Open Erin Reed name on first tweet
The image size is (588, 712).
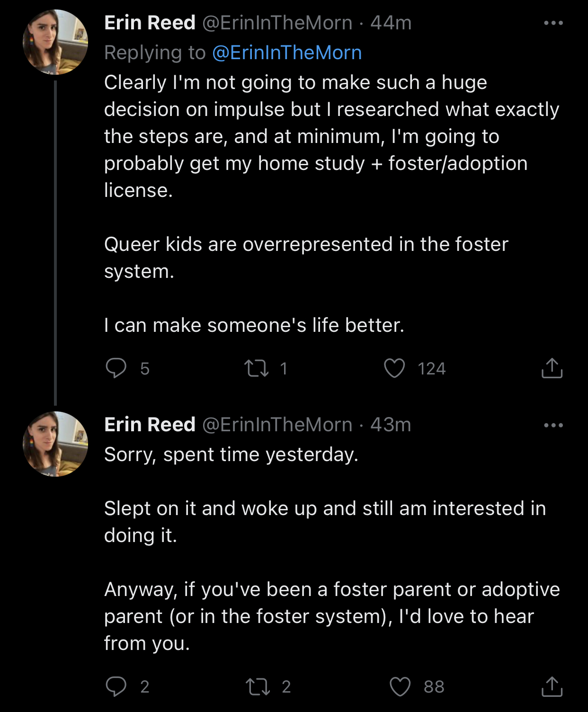coord(150,23)
